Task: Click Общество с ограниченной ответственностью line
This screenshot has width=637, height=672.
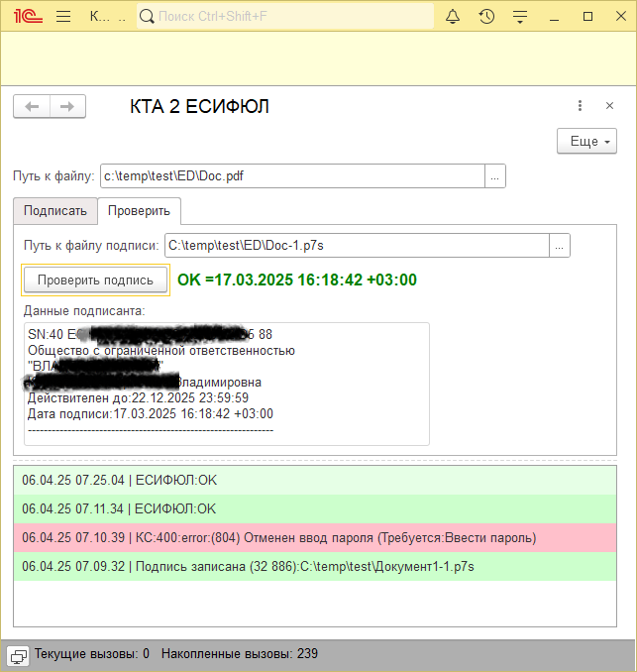Action: 161,351
